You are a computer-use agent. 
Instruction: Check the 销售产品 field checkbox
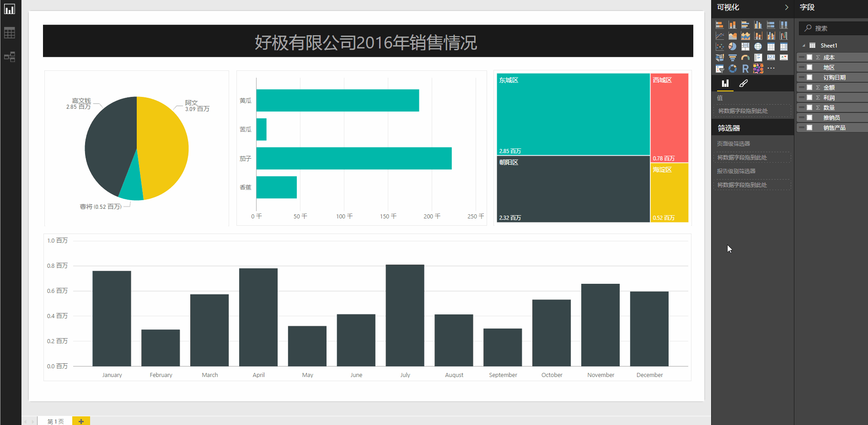[809, 127]
